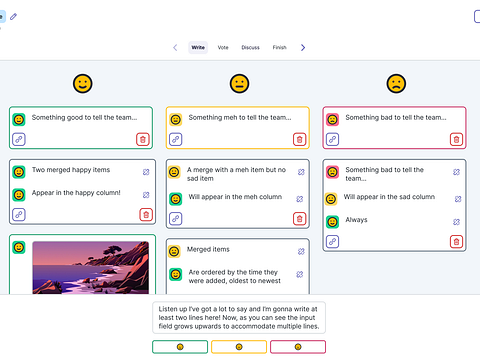The height and width of the screenshot is (360, 480).
Task: Add note as happy with green button
Action: tap(180, 347)
